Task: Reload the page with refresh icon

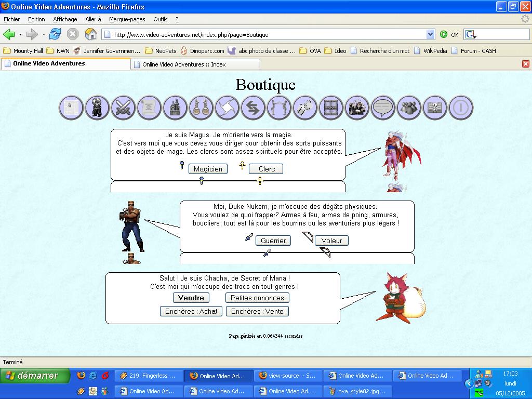Action: pos(55,34)
